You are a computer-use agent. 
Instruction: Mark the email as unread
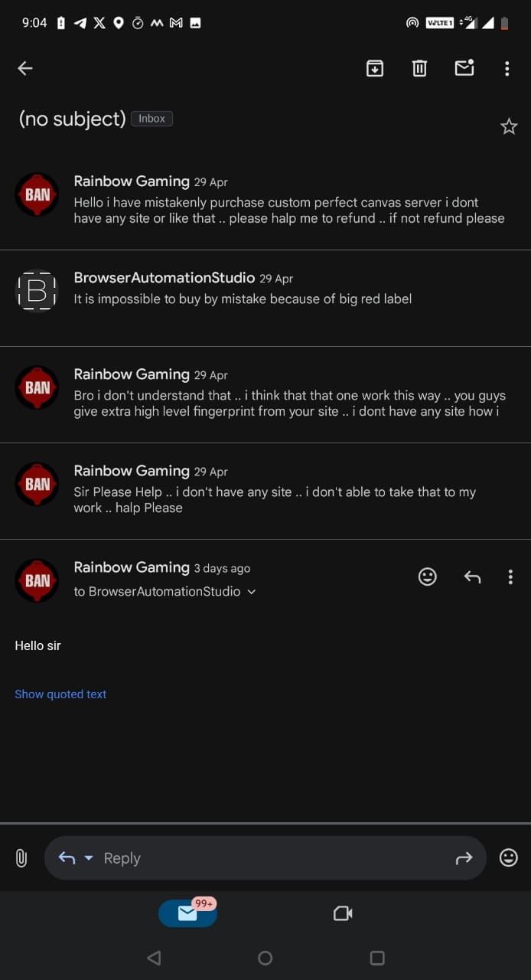[464, 69]
